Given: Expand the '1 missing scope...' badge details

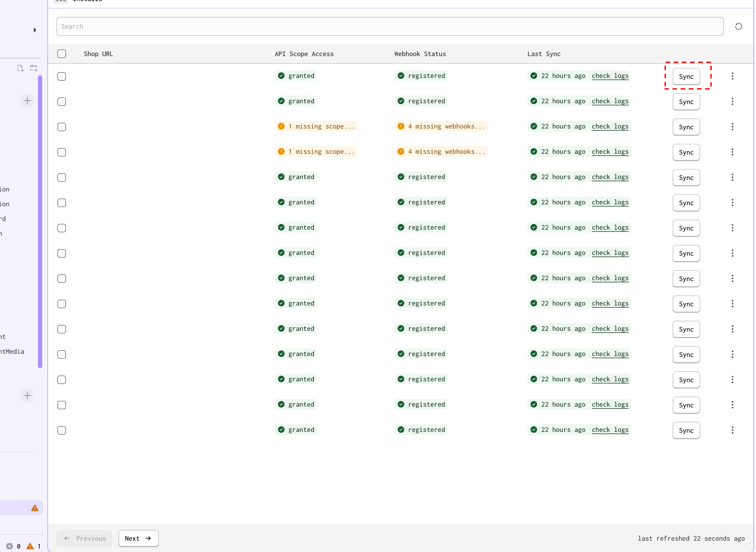Looking at the screenshot, I should tap(316, 126).
